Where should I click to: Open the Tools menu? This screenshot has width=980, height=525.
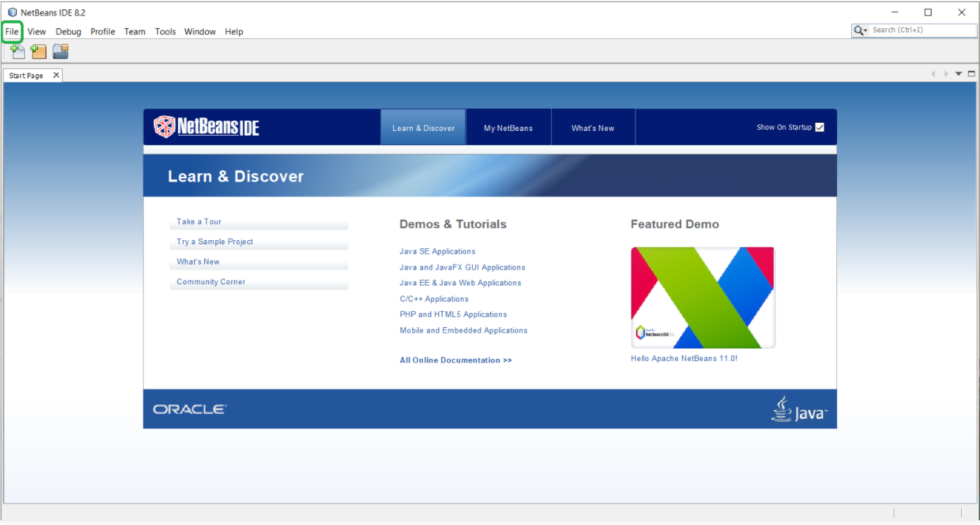coord(165,31)
